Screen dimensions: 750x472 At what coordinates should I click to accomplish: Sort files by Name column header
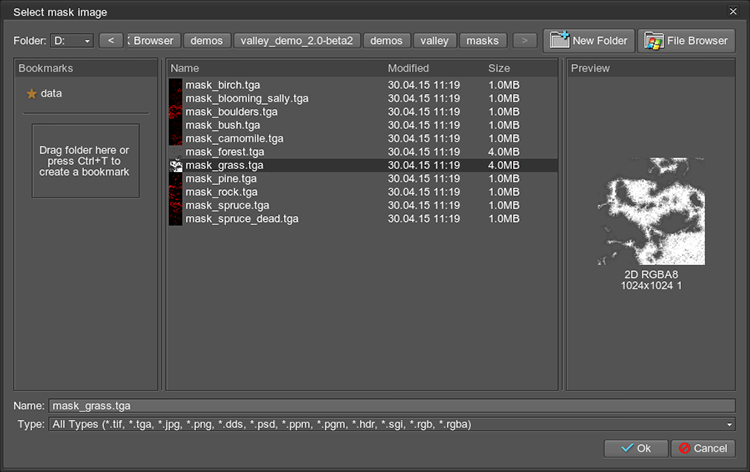(x=185, y=68)
